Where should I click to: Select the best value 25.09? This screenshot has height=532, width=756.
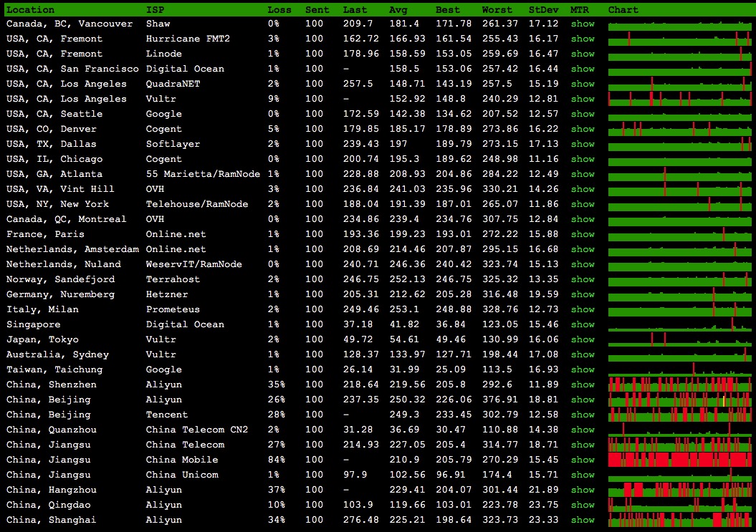[x=451, y=369]
